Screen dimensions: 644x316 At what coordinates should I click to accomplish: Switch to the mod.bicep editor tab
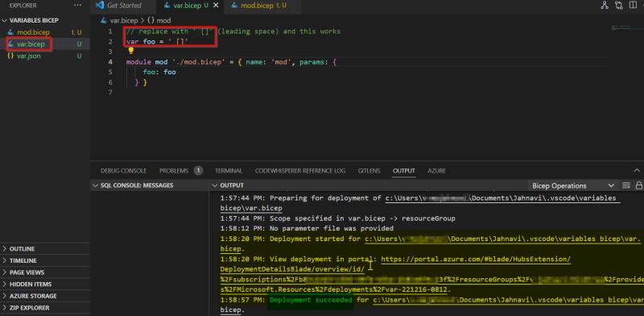coord(263,6)
